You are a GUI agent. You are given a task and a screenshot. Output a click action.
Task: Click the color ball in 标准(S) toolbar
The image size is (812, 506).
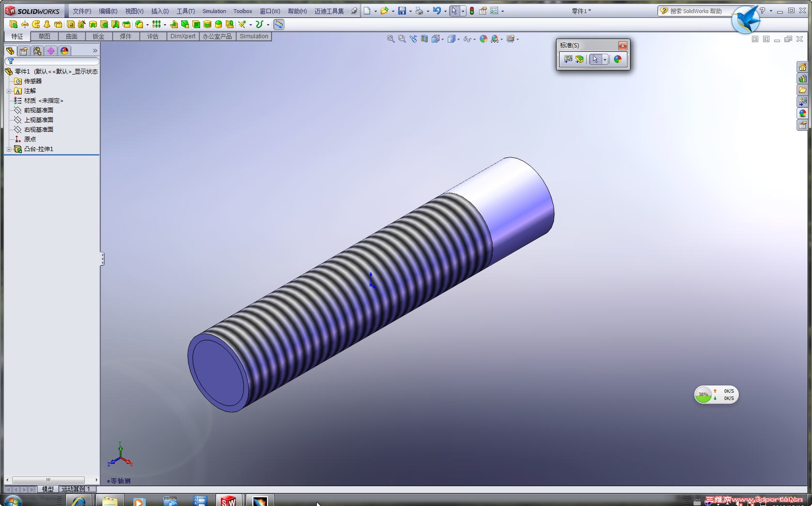[618, 59]
